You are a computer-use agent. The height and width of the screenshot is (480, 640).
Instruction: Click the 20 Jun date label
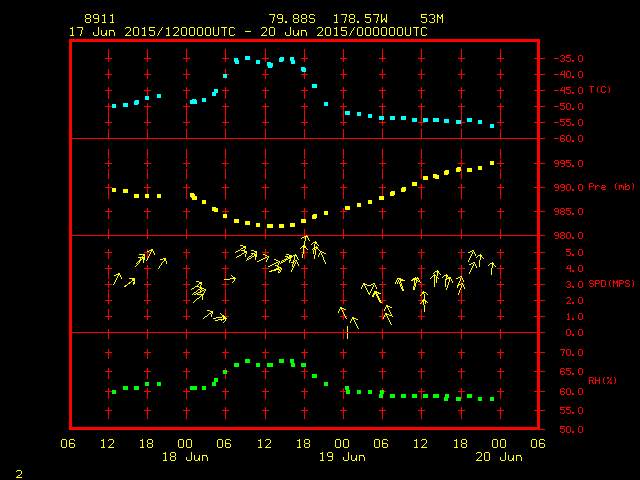click(499, 457)
